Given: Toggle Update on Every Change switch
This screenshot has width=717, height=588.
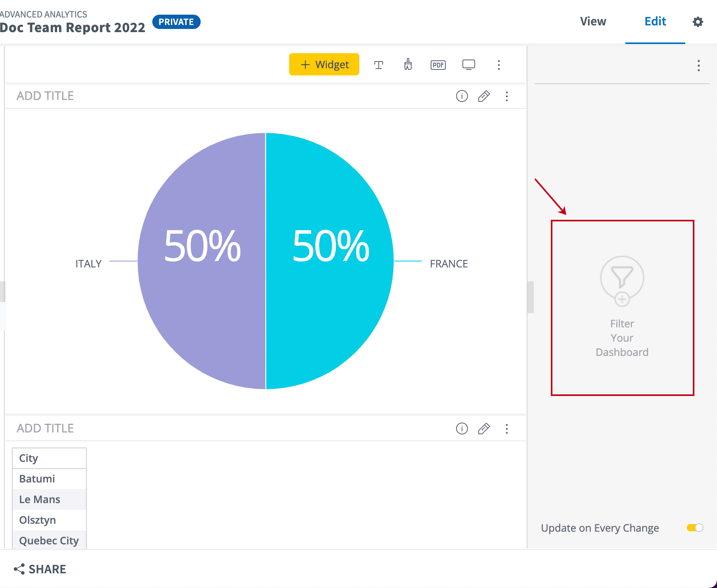Looking at the screenshot, I should pos(695,528).
